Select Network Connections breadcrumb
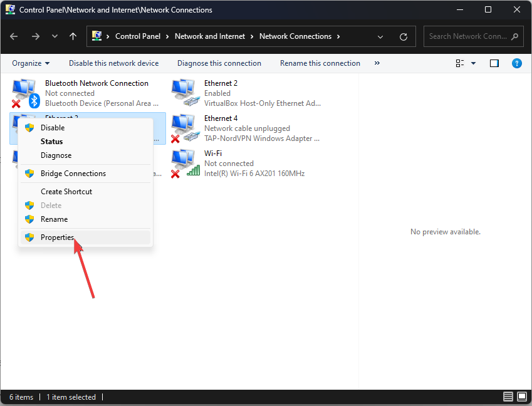Image resolution: width=532 pixels, height=406 pixels. pyautogui.click(x=295, y=36)
